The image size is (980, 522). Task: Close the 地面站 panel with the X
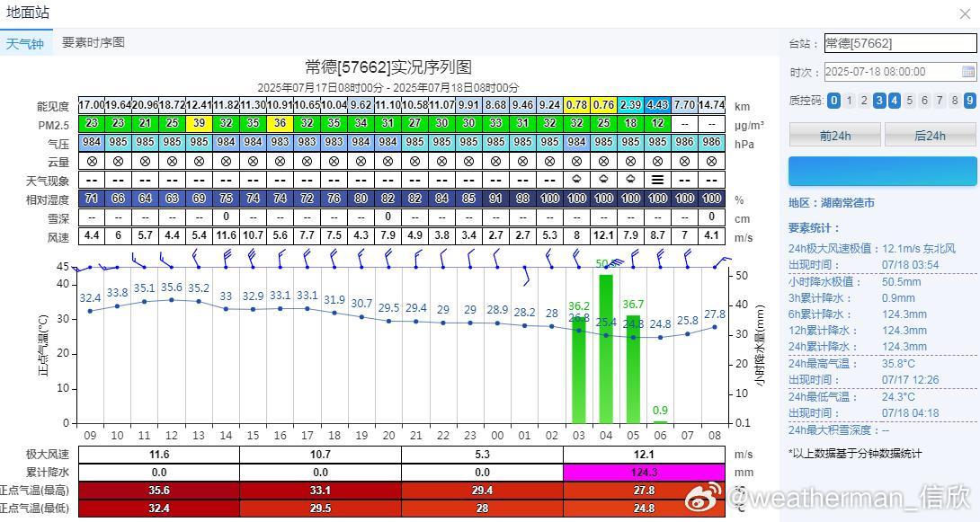click(965, 13)
